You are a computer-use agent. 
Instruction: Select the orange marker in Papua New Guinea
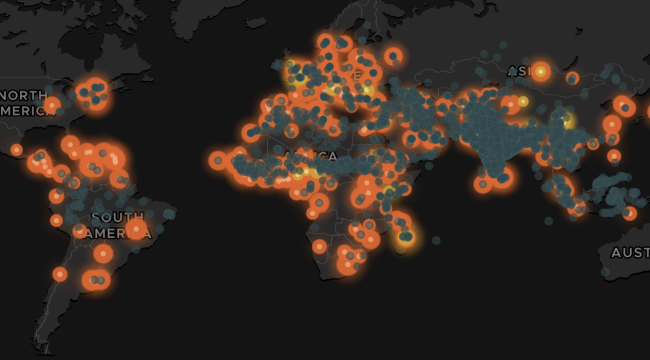[x=630, y=213]
